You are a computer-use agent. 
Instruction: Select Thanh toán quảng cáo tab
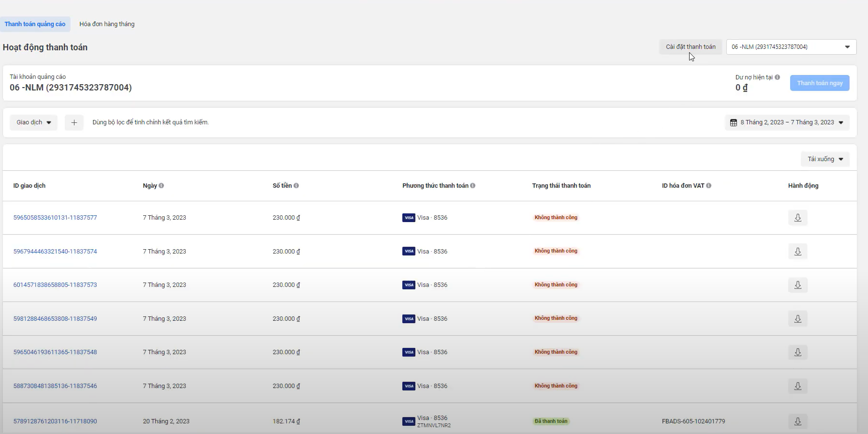tap(35, 24)
